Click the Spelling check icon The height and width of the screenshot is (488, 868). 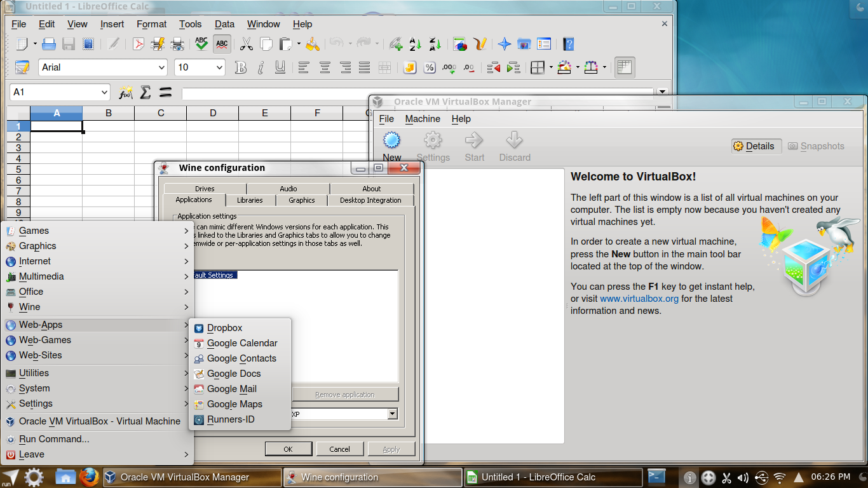(201, 44)
